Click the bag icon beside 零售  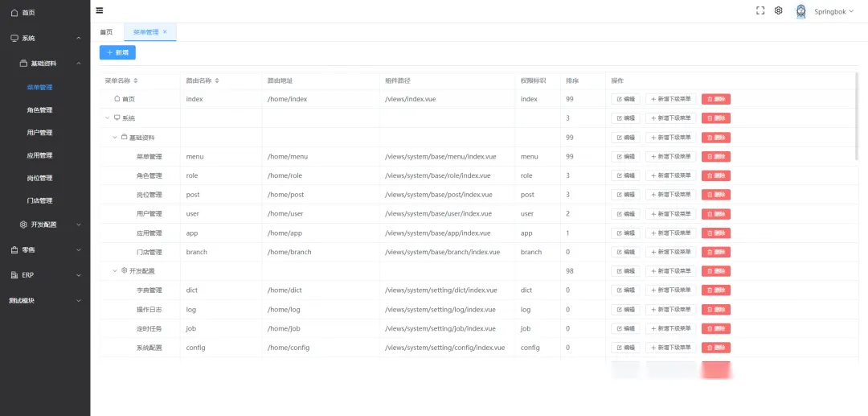tap(14, 249)
